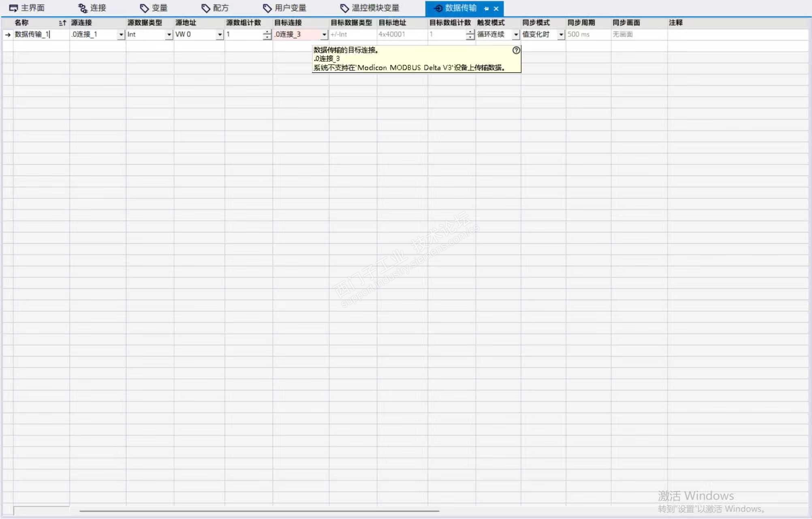Click the row selector arrow for 数据传输_1

click(8, 35)
